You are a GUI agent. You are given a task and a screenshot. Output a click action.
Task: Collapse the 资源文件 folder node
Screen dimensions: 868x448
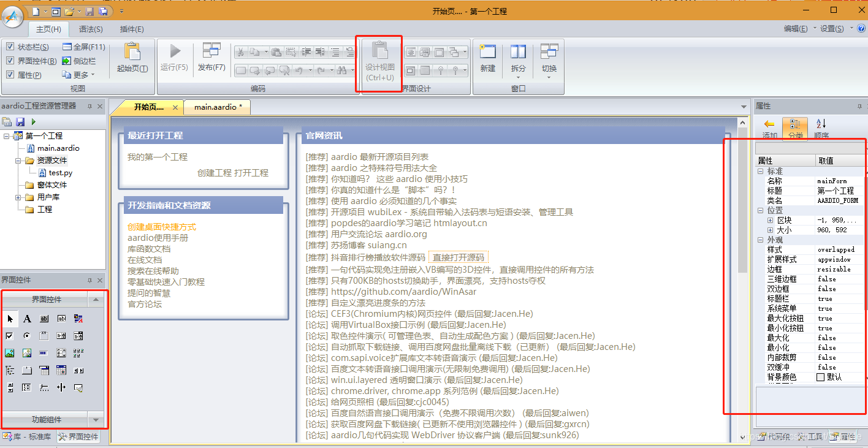click(19, 161)
